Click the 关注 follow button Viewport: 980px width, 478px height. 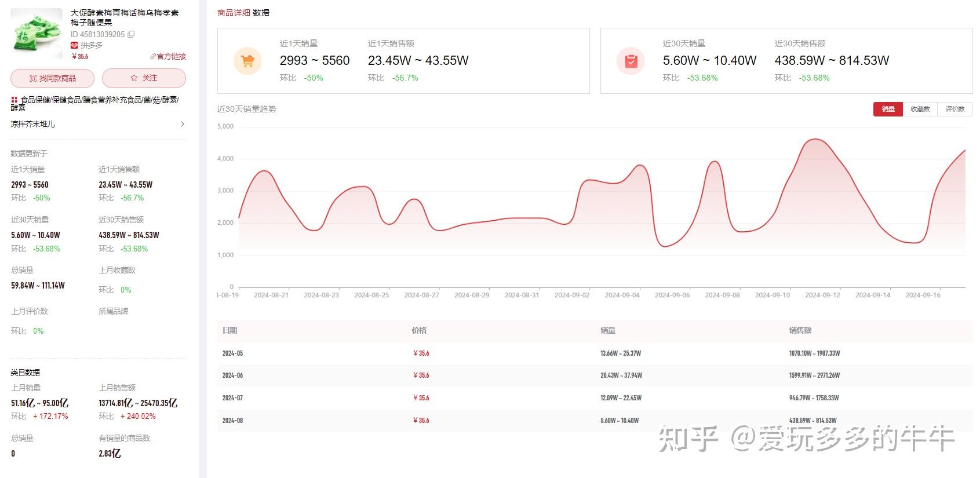144,78
